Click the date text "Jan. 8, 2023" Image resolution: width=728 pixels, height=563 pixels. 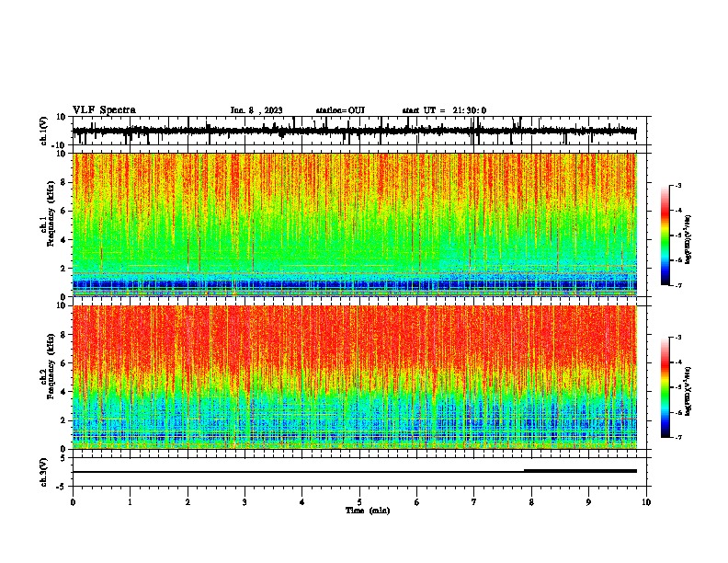click(256, 110)
